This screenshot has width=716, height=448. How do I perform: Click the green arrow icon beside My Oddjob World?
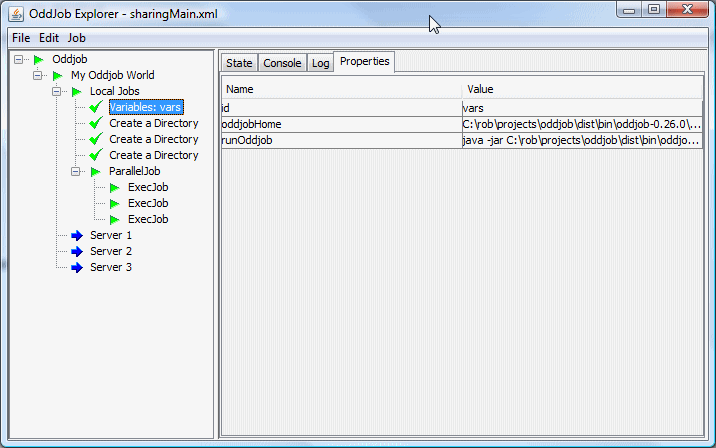click(x=58, y=76)
